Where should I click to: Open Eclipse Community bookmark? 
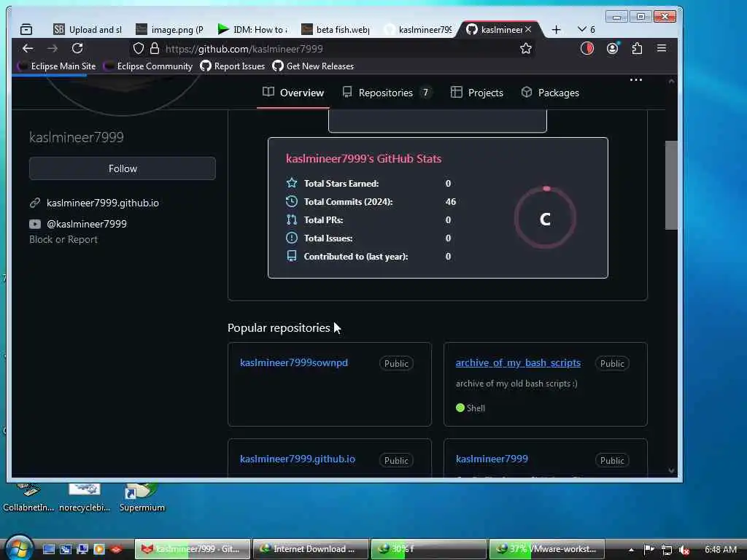coord(148,66)
